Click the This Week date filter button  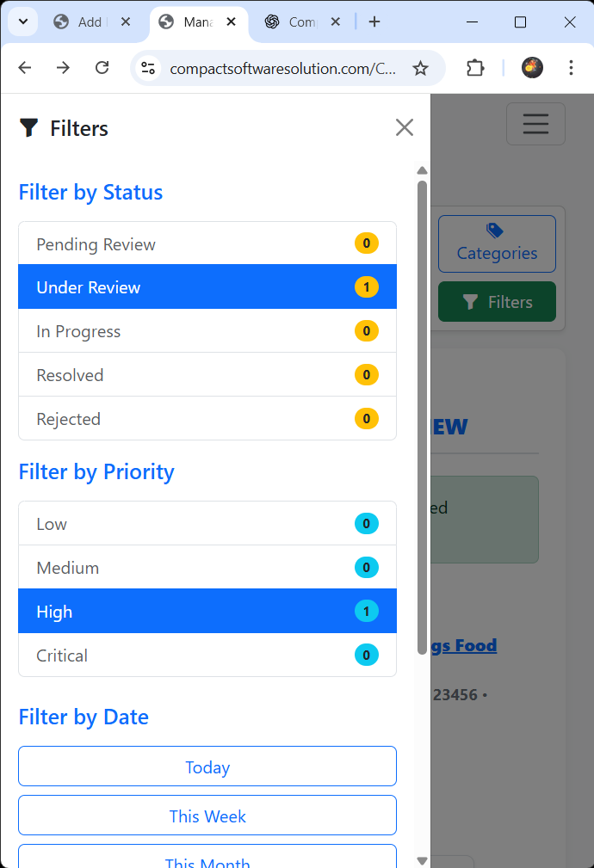(207, 816)
